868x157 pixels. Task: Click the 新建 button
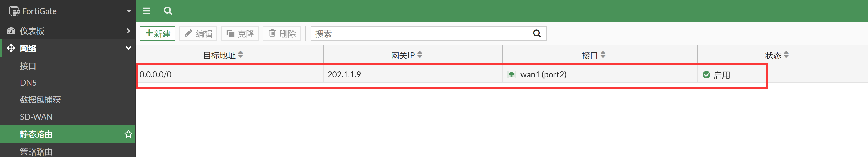pyautogui.click(x=157, y=33)
